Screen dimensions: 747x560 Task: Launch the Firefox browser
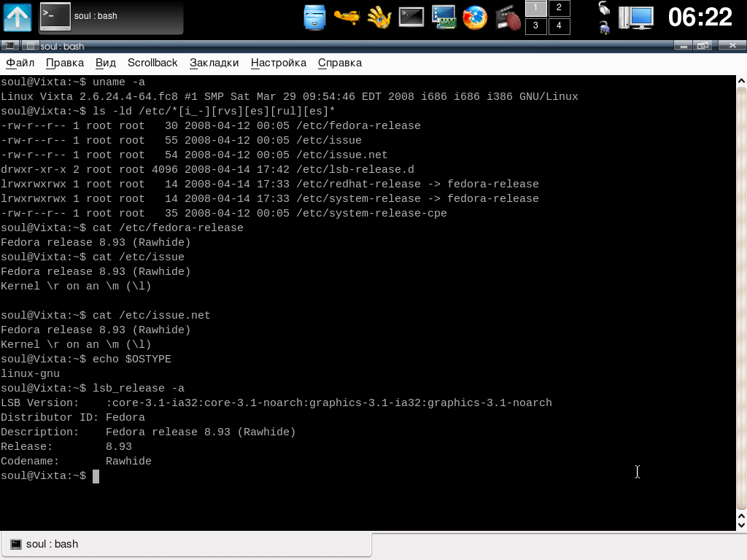click(476, 17)
